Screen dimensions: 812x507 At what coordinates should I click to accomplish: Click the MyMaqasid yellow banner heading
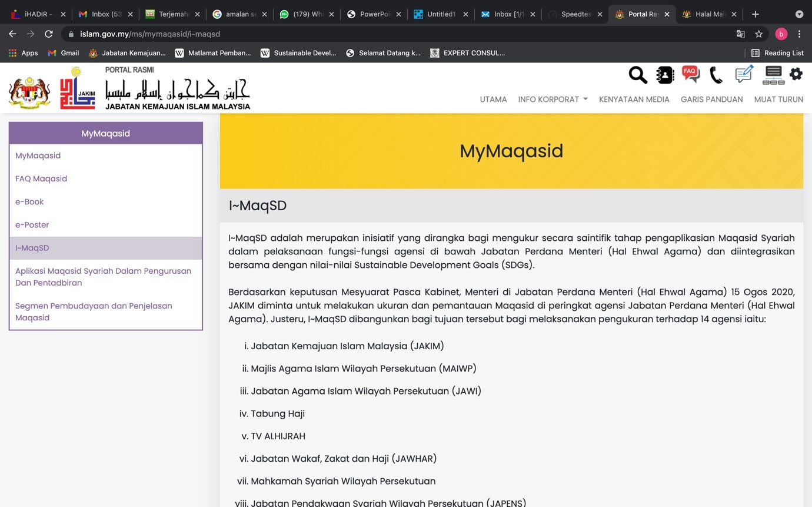point(511,151)
